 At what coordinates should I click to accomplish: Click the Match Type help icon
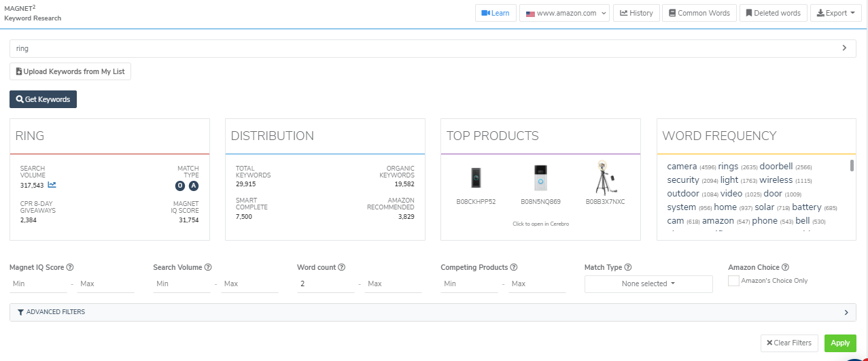click(628, 268)
